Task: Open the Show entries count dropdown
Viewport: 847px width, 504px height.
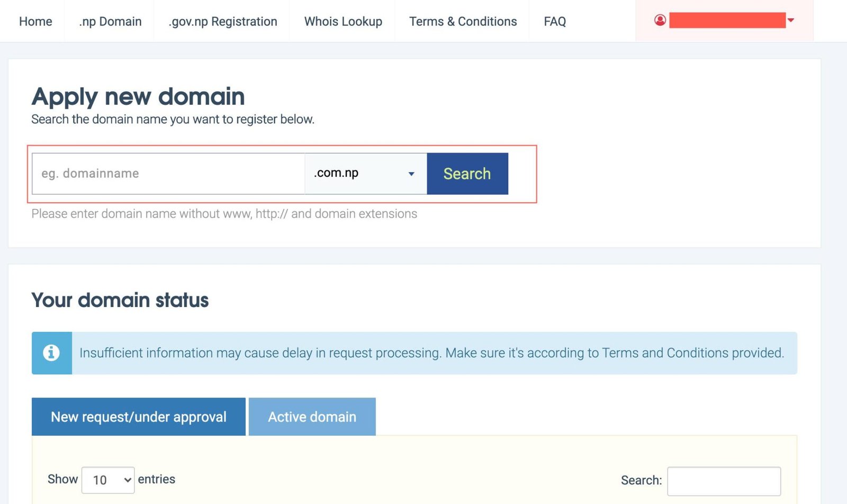Action: (x=108, y=480)
